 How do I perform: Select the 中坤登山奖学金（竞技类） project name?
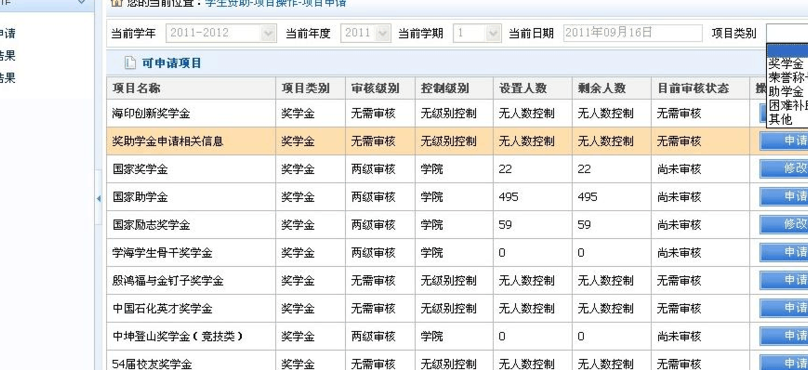(177, 337)
